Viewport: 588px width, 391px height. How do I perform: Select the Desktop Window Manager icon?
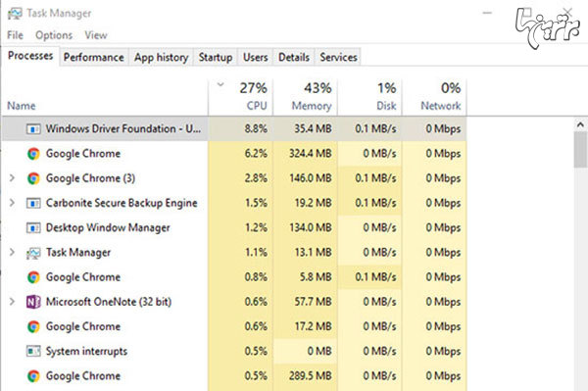point(33,228)
